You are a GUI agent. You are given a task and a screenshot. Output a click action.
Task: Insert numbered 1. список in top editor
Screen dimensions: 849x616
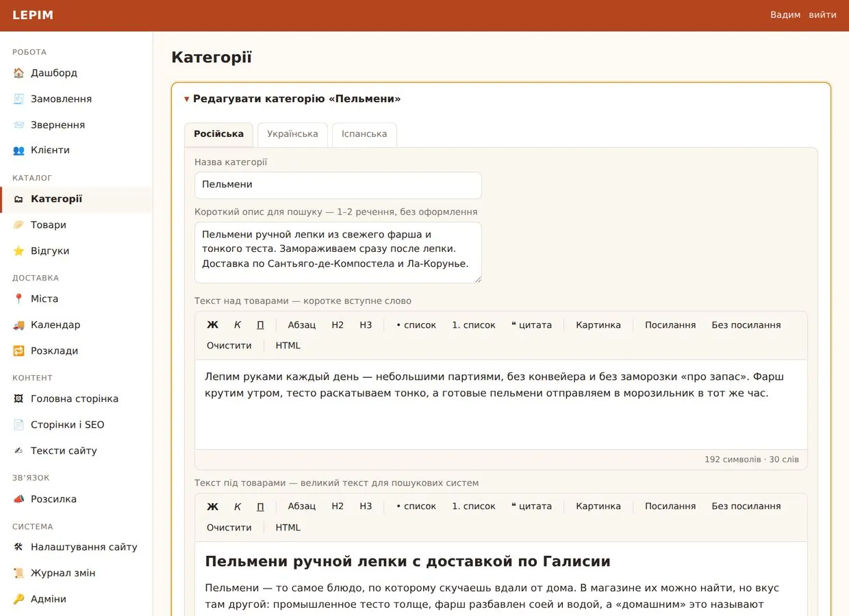(x=474, y=325)
